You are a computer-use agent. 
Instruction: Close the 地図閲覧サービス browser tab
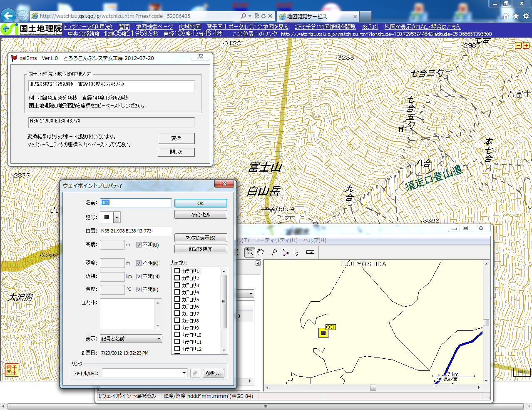pyautogui.click(x=355, y=17)
